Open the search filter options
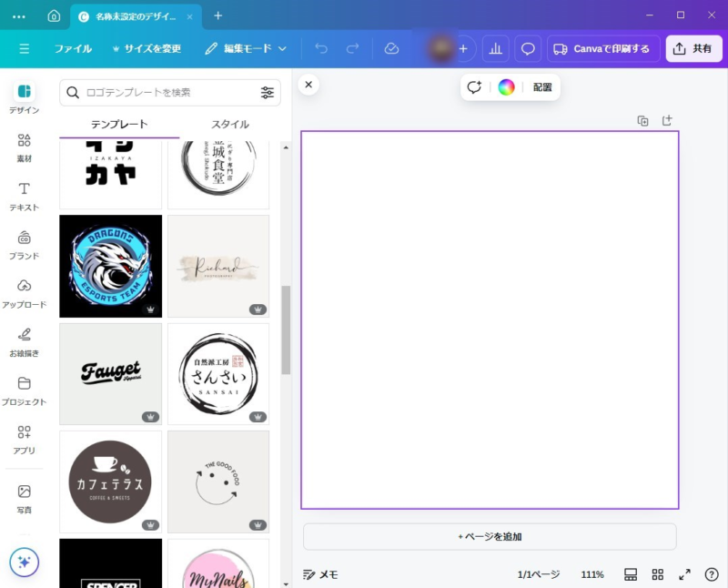 click(267, 92)
